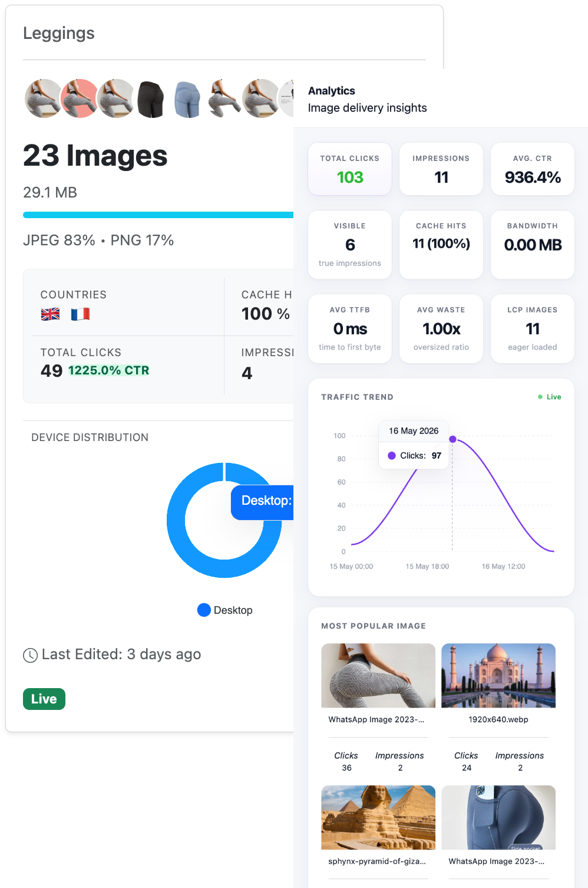Image resolution: width=588 pixels, height=888 pixels.
Task: Click the clock icon beside Last Edited
Action: (x=30, y=655)
